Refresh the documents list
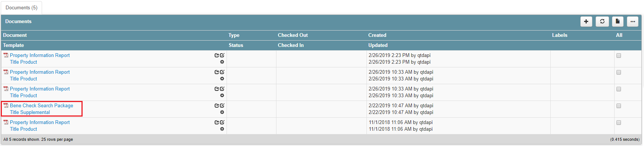The width and height of the screenshot is (644, 146). (602, 22)
